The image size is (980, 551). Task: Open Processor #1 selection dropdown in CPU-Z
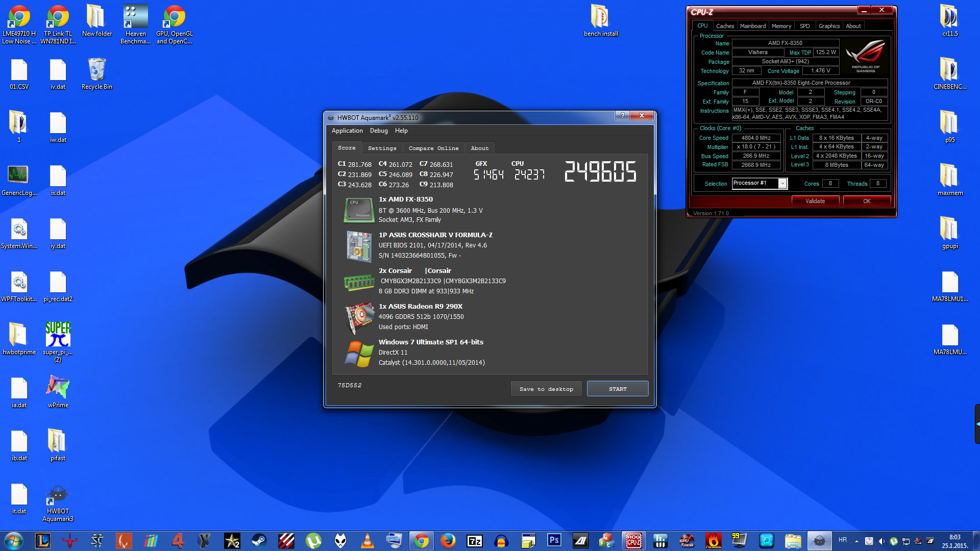(x=760, y=183)
